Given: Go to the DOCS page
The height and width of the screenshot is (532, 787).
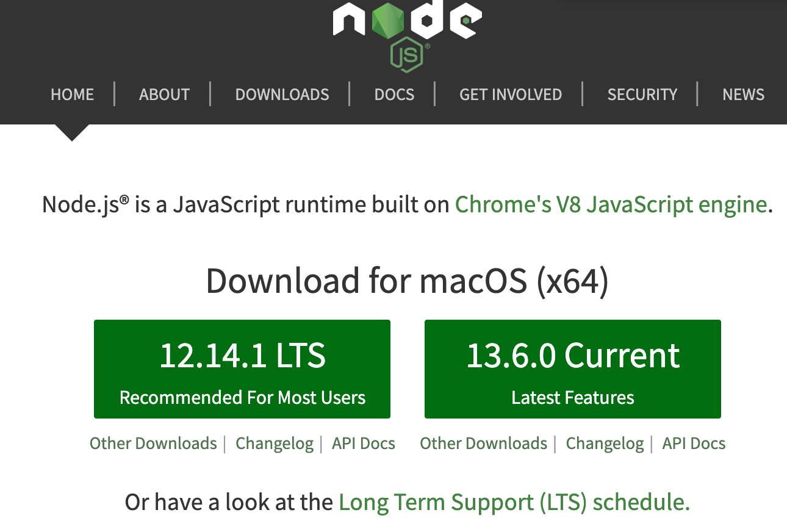Looking at the screenshot, I should tap(394, 95).
